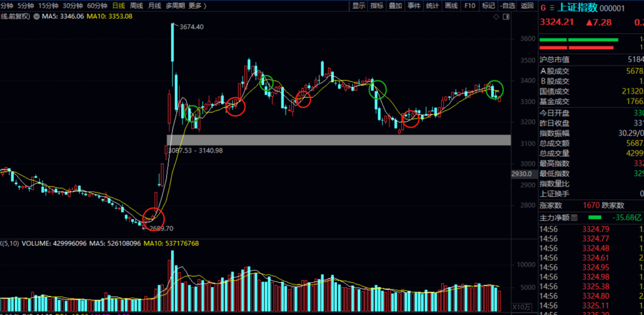Click the change value ▲7.28
644x315 pixels.
pyautogui.click(x=599, y=22)
